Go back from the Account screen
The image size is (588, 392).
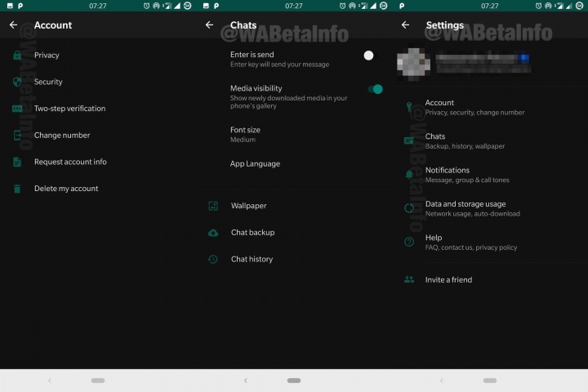pyautogui.click(x=14, y=24)
